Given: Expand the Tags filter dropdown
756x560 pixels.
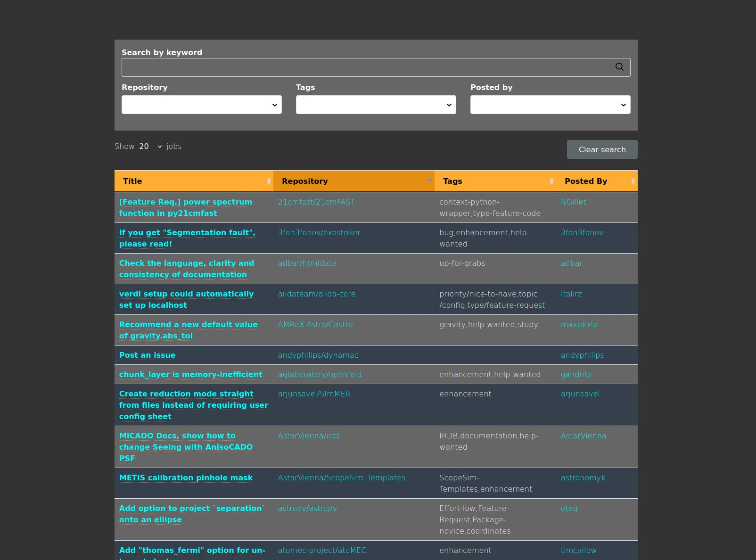Looking at the screenshot, I should point(376,105).
